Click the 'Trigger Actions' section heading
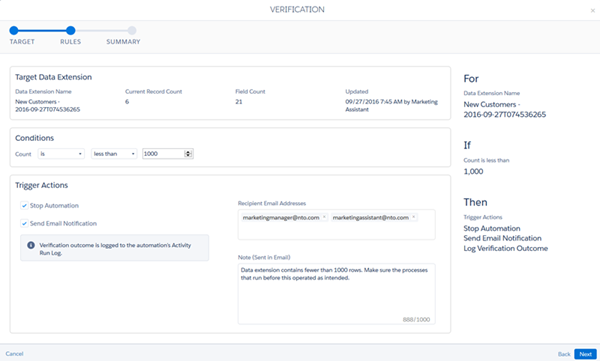Screen dimensions: 600x361 click(41, 185)
